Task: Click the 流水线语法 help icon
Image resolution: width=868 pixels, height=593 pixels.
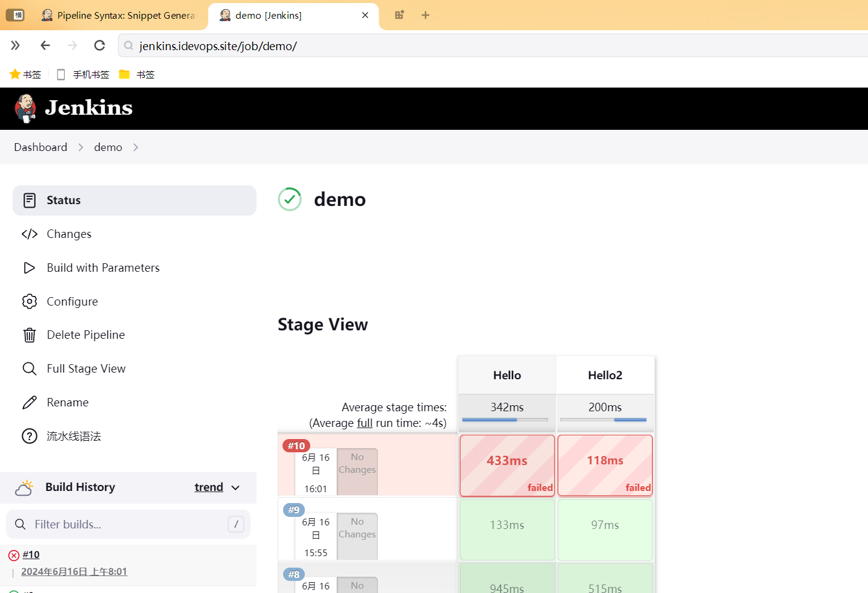Action: point(30,436)
